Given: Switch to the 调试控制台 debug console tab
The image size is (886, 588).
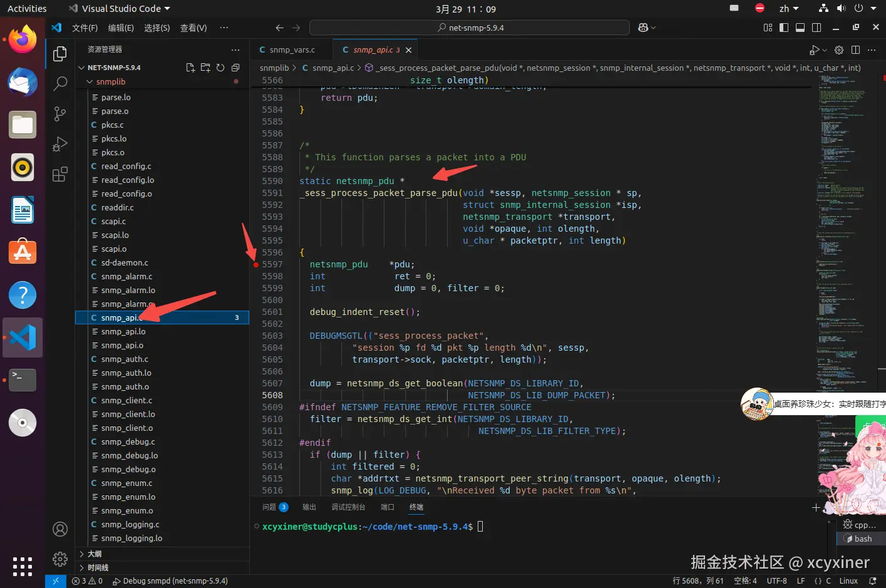Looking at the screenshot, I should (348, 507).
